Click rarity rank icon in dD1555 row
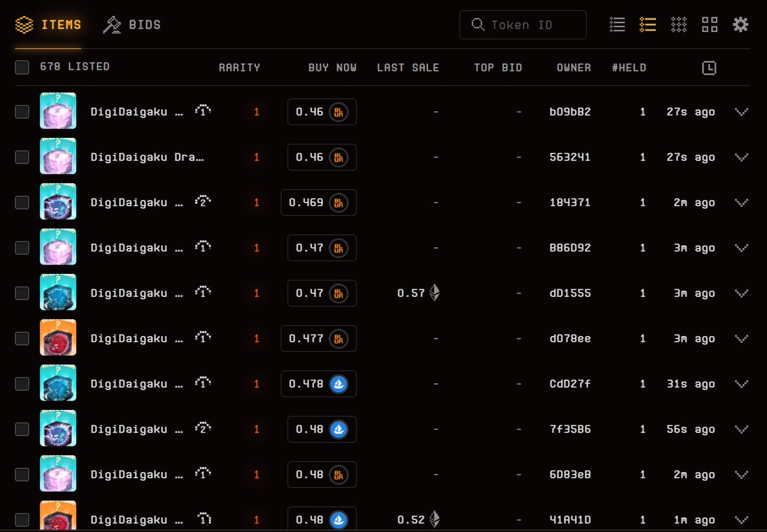Screen dimensions: 767x532 [203, 293]
